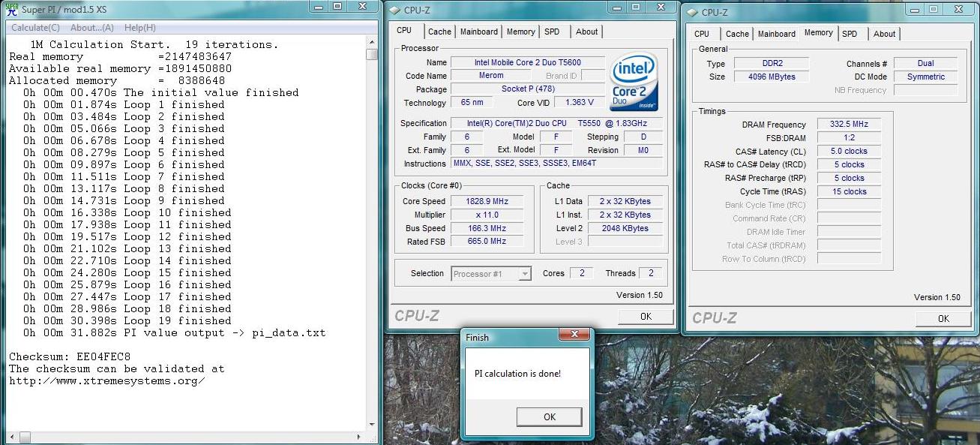Click the Core Speed value 1828.9 MHz

coord(487,201)
